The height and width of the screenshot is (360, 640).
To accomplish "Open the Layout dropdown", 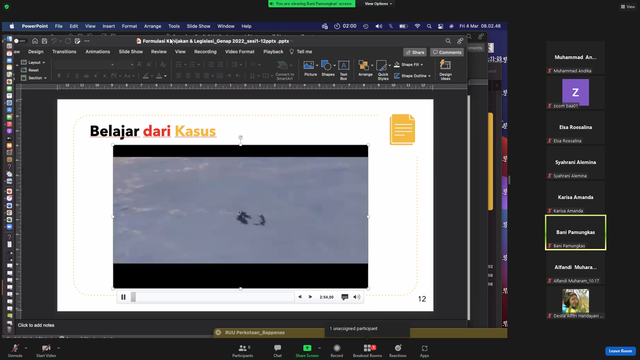I will coord(33,62).
